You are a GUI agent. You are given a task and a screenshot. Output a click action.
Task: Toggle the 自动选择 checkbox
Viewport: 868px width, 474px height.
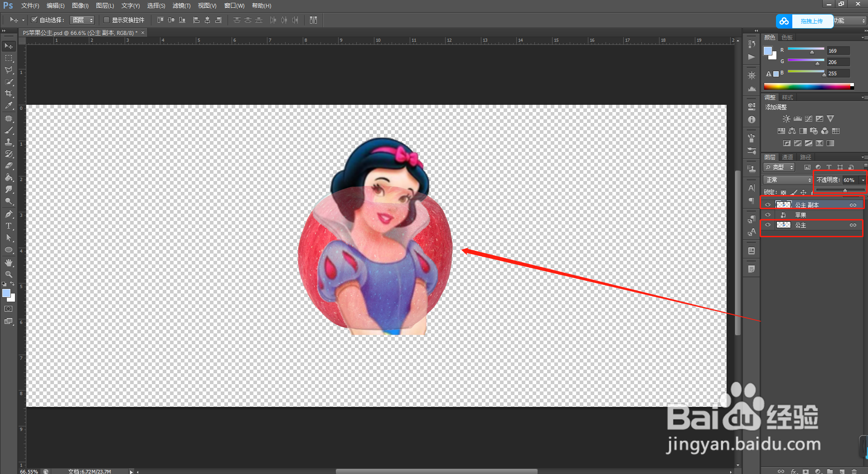[x=34, y=20]
